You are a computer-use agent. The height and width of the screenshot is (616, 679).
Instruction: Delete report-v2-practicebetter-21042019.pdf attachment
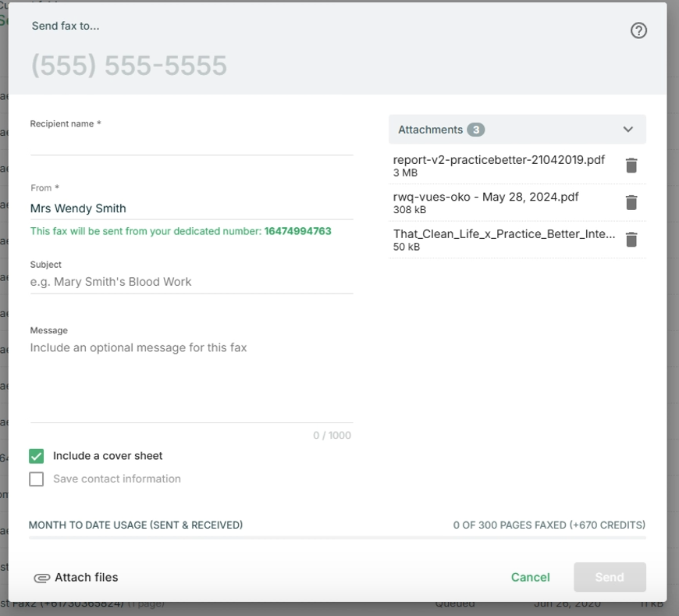(631, 166)
